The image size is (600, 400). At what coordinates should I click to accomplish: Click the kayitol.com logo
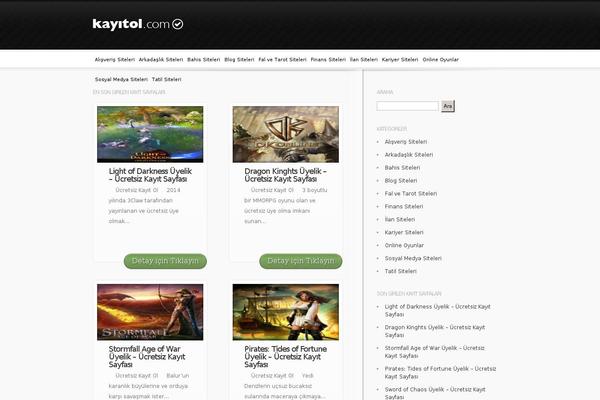click(137, 24)
